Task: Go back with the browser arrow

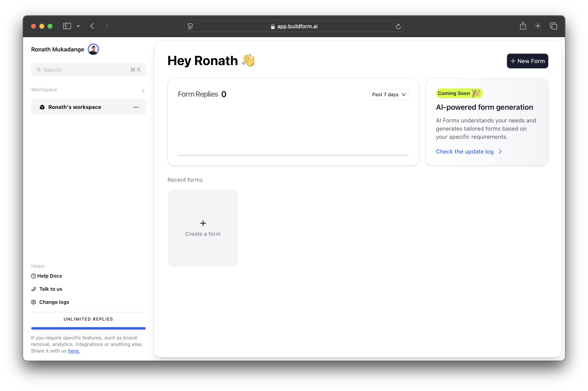Action: (x=92, y=26)
